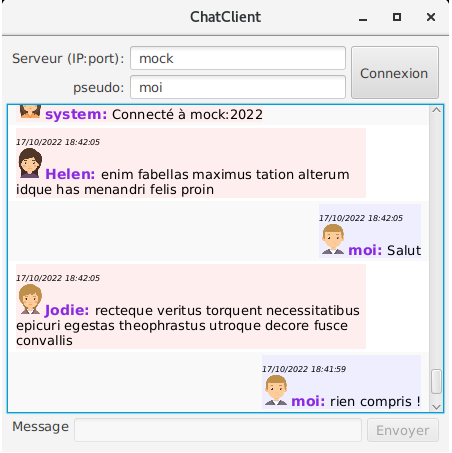Click "Connecté à mock:2022" message text
This screenshot has height=453, width=452.
click(x=187, y=115)
